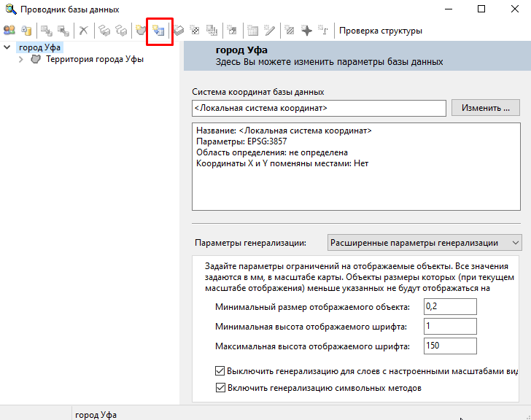Click 'Максимальная высота отображаемого шрифта' field
Viewport: 531px width, 420px height.
tap(450, 346)
